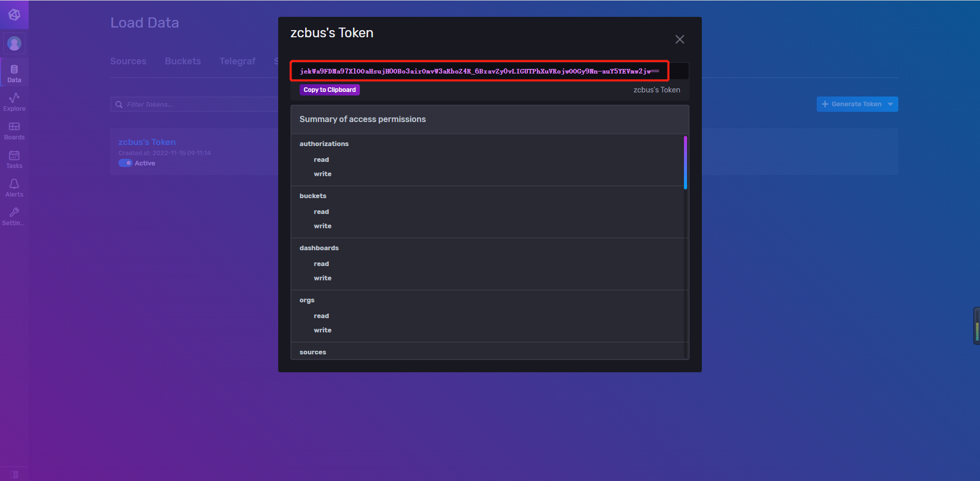Image resolution: width=980 pixels, height=481 pixels.
Task: Open zcbus's Token link in list
Action: click(x=147, y=142)
